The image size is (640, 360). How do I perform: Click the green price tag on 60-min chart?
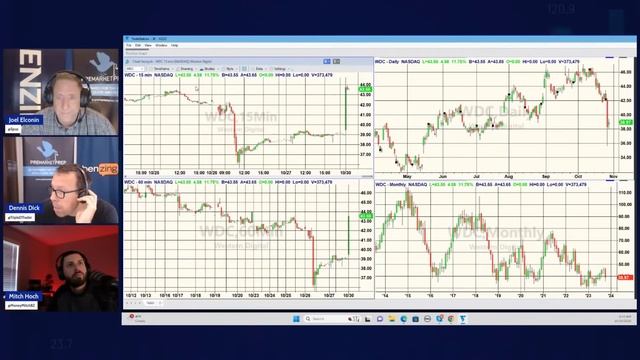point(365,216)
